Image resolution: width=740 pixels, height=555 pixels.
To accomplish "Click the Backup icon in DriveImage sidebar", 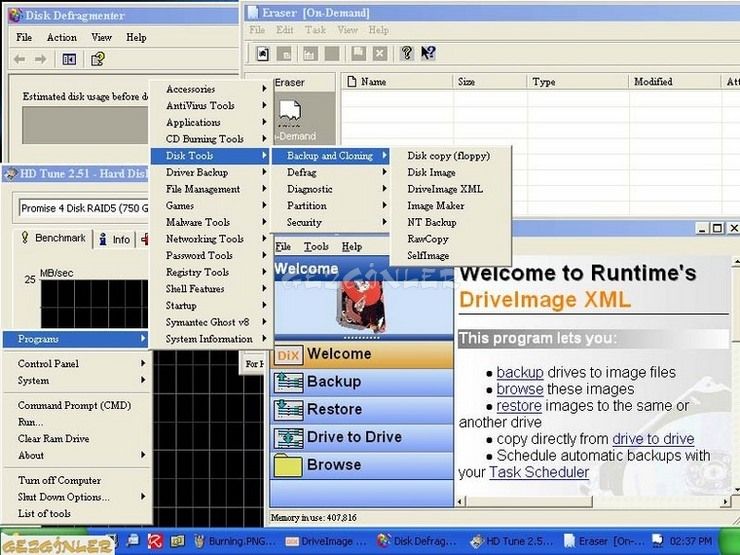I will (x=288, y=382).
